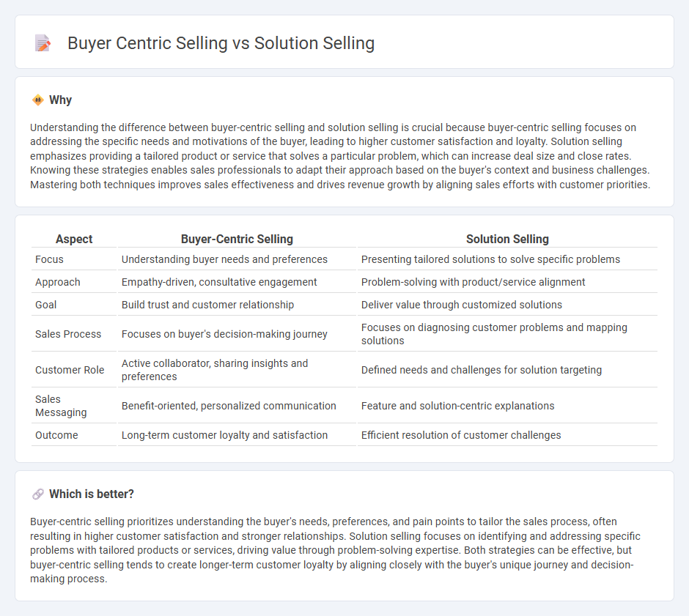Viewport: 689px width, 616px height.
Task: Click cell Focuses on diagnosing customer problems
Action: click(507, 334)
